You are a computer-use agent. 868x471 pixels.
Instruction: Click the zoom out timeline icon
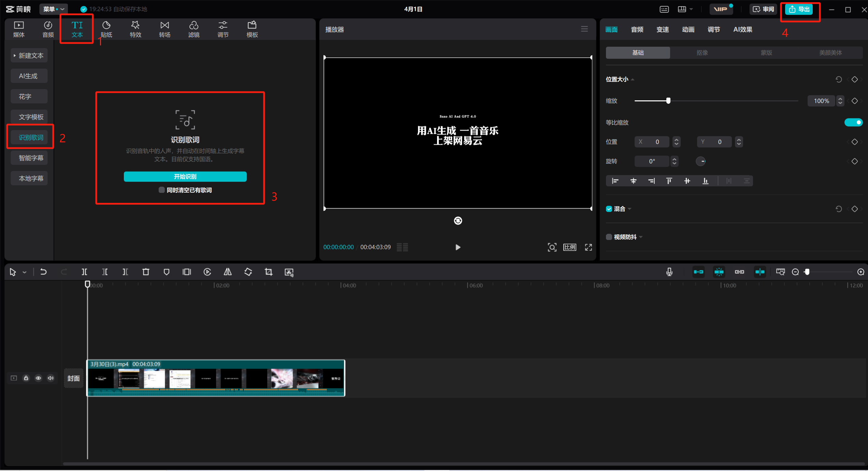(x=795, y=272)
